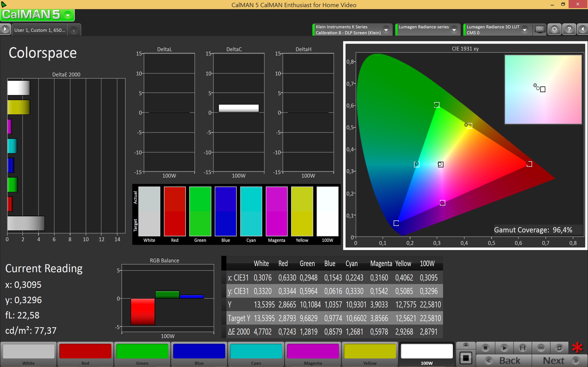This screenshot has height=367, width=588.
Task: Click the Next button
Action: (560, 360)
